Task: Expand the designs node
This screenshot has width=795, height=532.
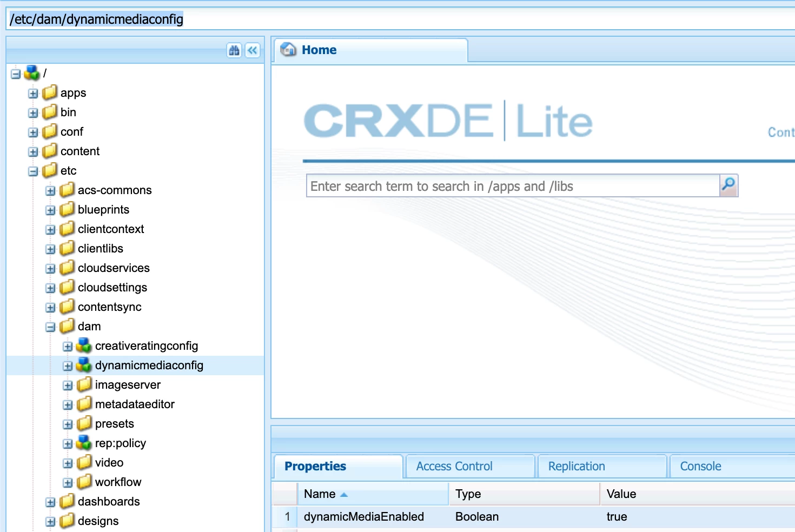Action: coord(50,522)
